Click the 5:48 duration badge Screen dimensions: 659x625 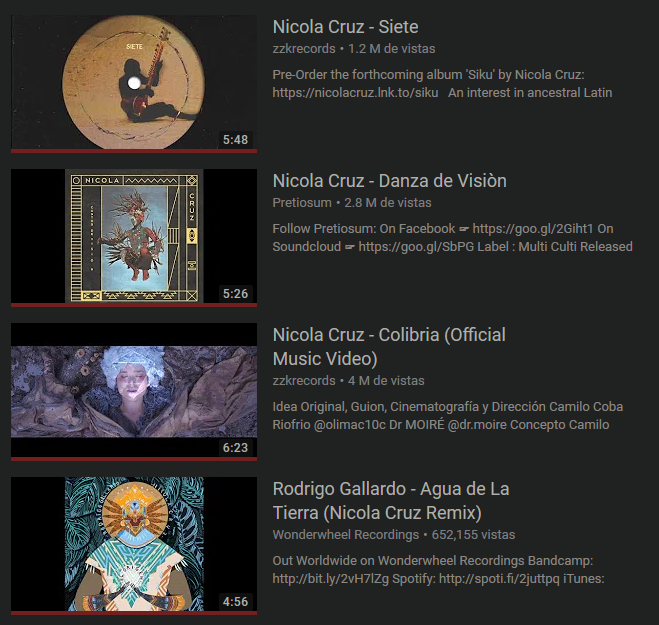pos(235,140)
